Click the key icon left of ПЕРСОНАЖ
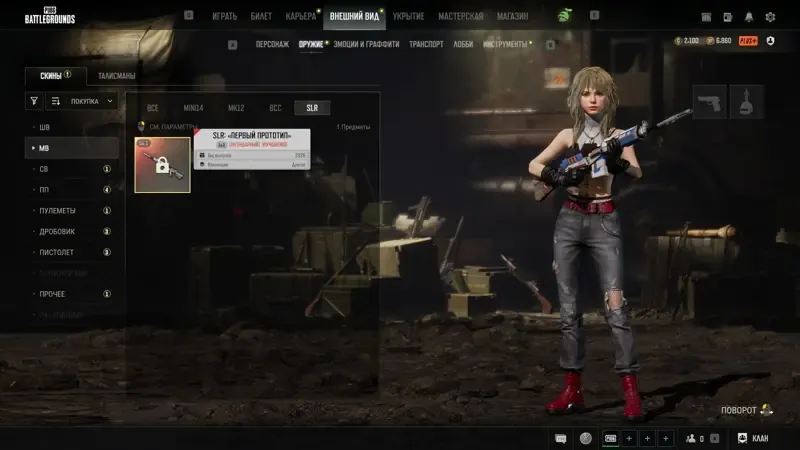Screen dimensions: 800x450 [x=233, y=45]
